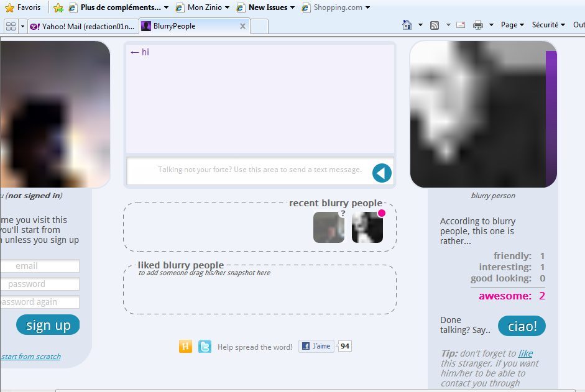Viewport: 585px width, 392px height.
Task: Click the read mail envelope icon
Action: pos(461,25)
